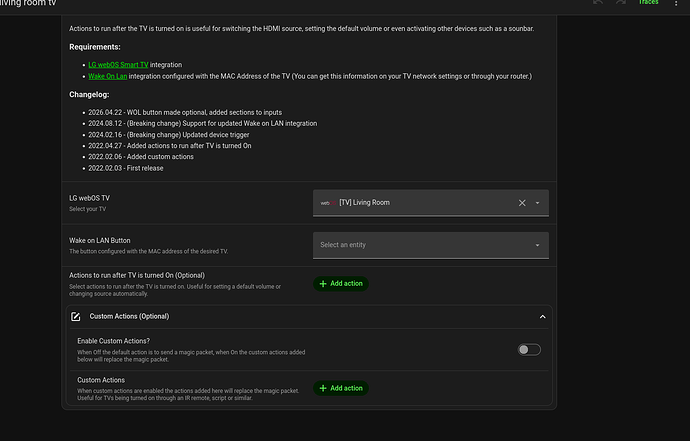Click the '2024.02.16' updated device trigger entry
The height and width of the screenshot is (441, 690).
point(169,135)
